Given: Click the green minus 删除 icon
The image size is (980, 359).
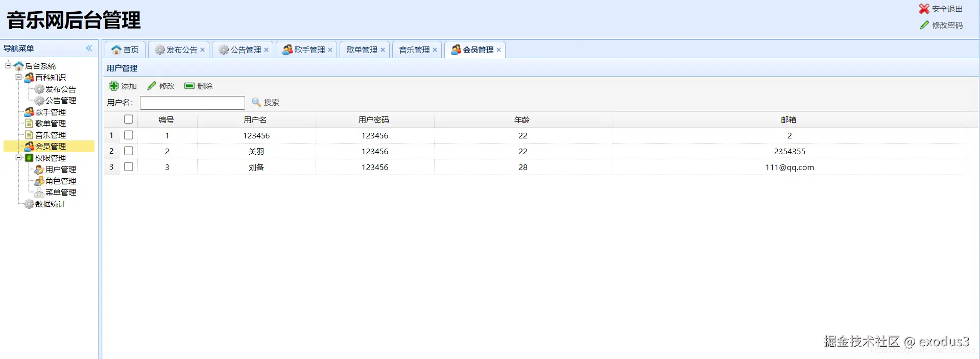Looking at the screenshot, I should [x=189, y=86].
